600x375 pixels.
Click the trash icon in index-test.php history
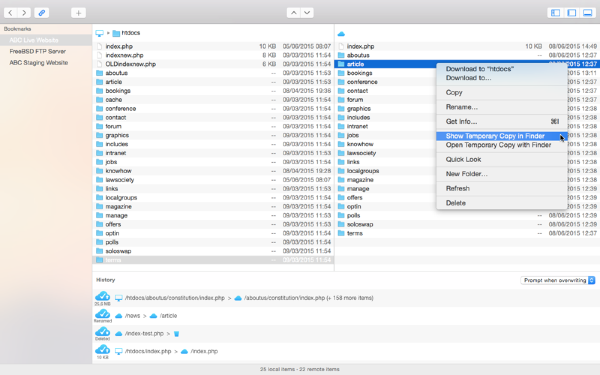pos(176,334)
